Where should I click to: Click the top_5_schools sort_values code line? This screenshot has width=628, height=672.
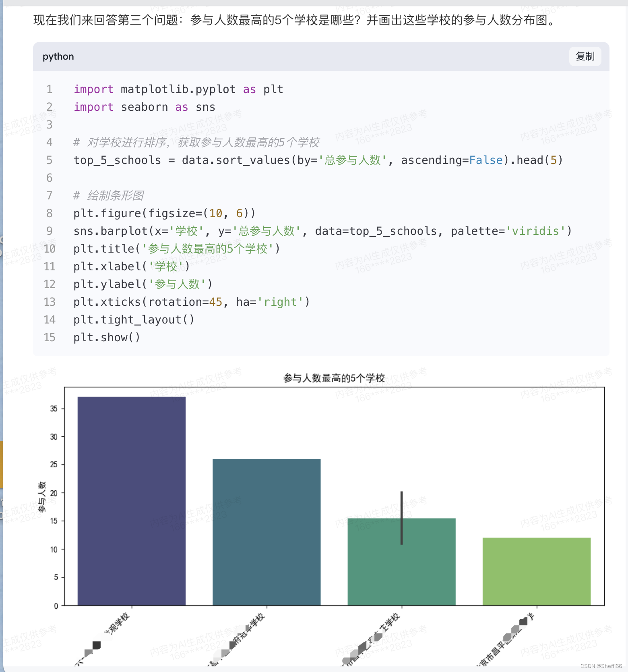[318, 160]
